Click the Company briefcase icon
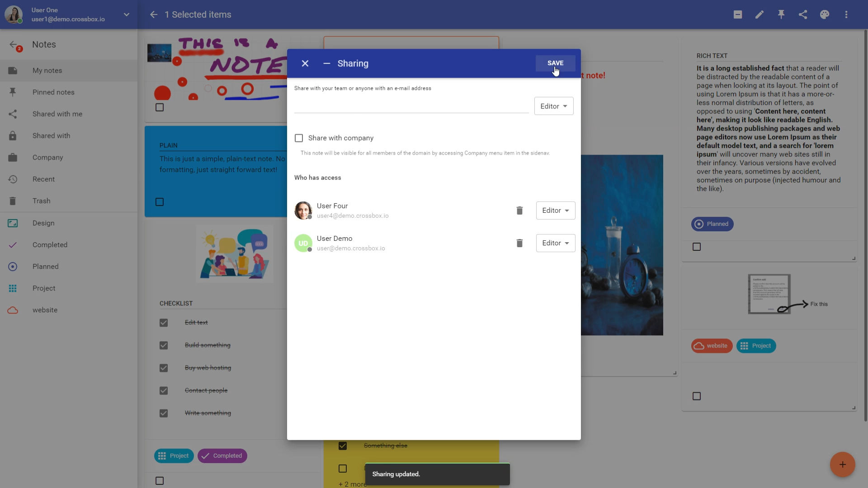This screenshot has height=488, width=868. pos(13,157)
